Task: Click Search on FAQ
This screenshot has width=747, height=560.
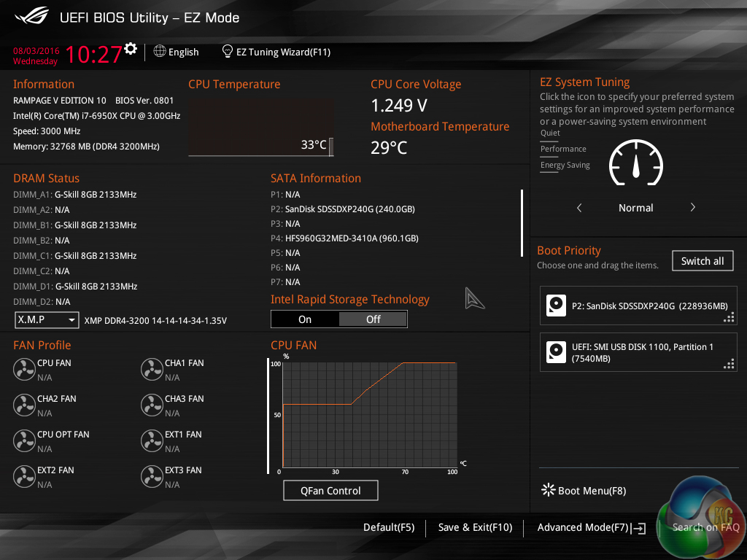Action: click(705, 528)
